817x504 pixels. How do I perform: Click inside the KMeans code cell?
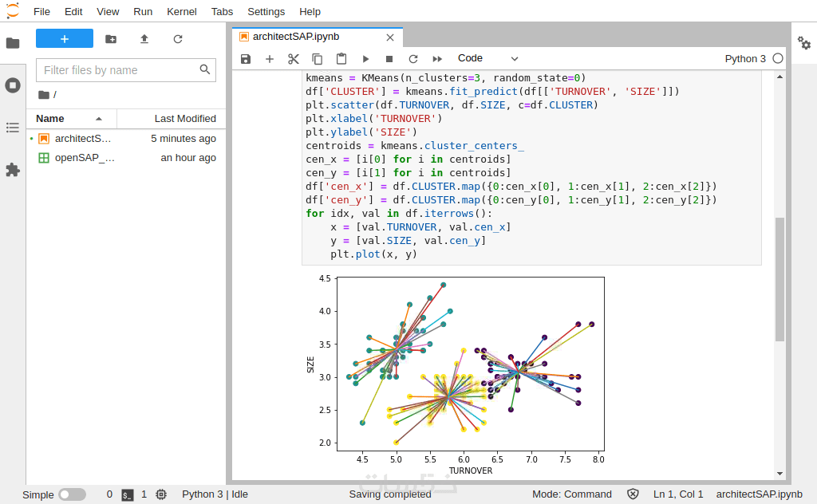pyautogui.click(x=531, y=167)
